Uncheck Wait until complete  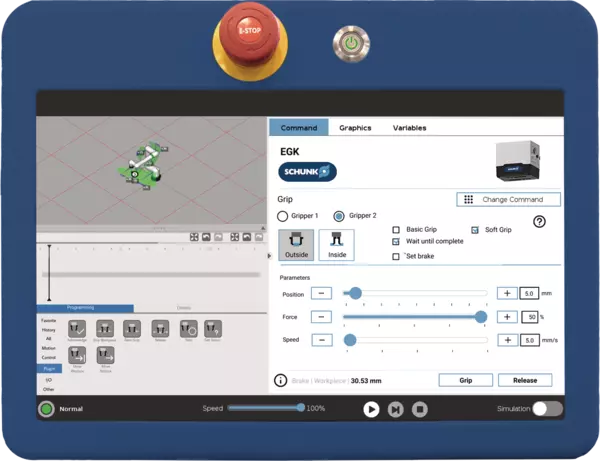396,241
